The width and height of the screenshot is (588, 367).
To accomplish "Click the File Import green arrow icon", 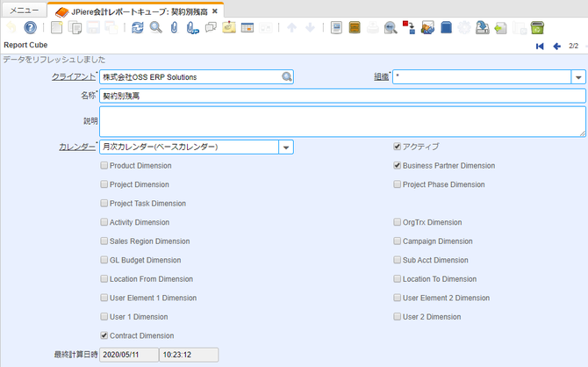I will (x=500, y=27).
